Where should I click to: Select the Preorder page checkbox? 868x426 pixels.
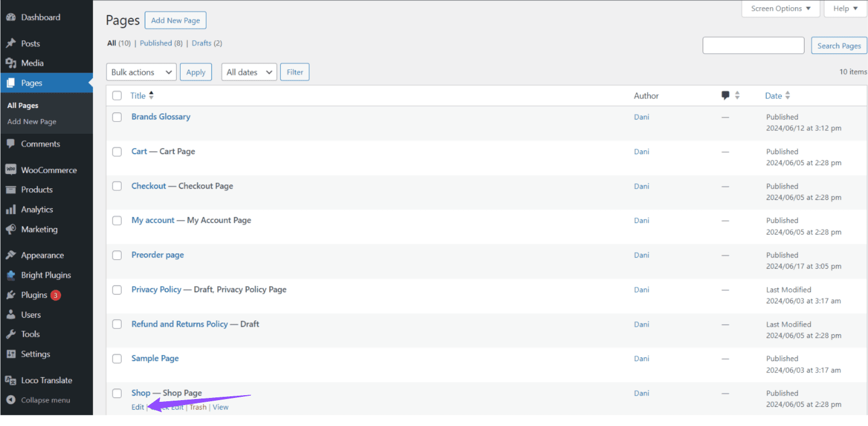pos(117,255)
